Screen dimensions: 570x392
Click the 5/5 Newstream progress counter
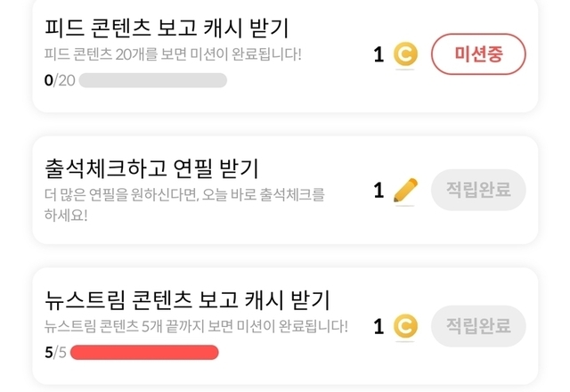tap(55, 353)
